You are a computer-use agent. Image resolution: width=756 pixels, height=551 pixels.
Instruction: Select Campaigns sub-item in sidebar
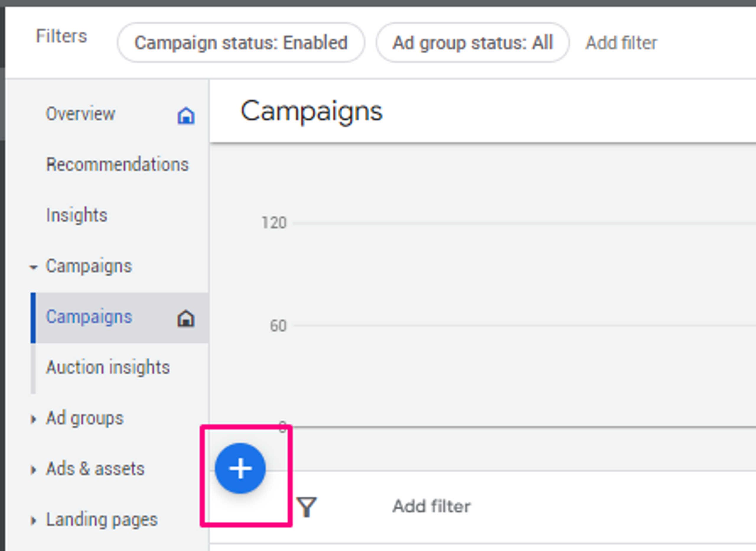(x=89, y=317)
